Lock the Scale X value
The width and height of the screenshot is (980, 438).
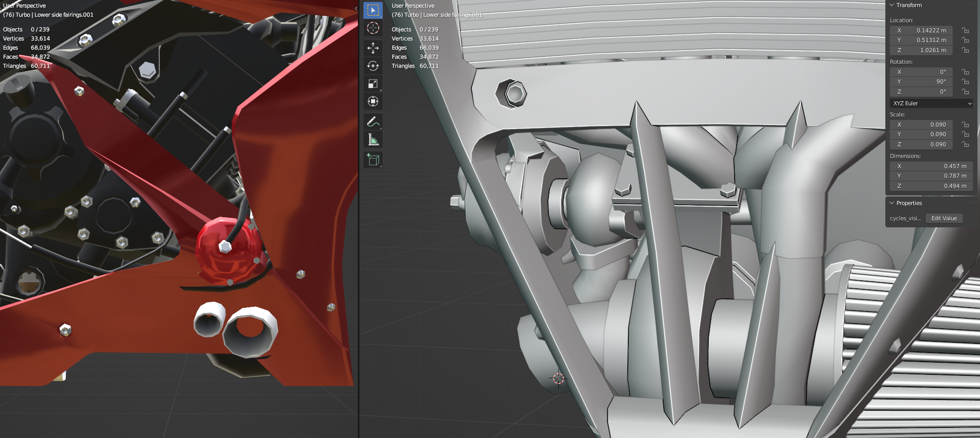click(965, 125)
